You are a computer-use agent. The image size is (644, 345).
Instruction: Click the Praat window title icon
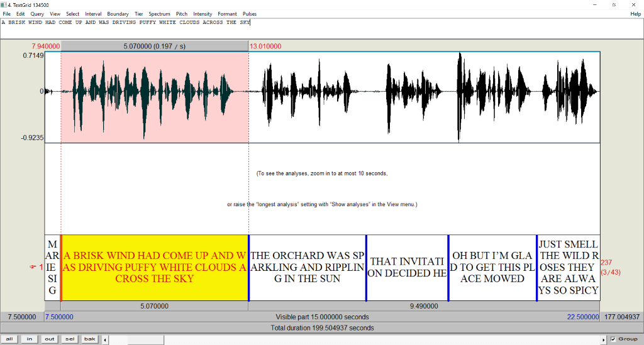point(4,5)
